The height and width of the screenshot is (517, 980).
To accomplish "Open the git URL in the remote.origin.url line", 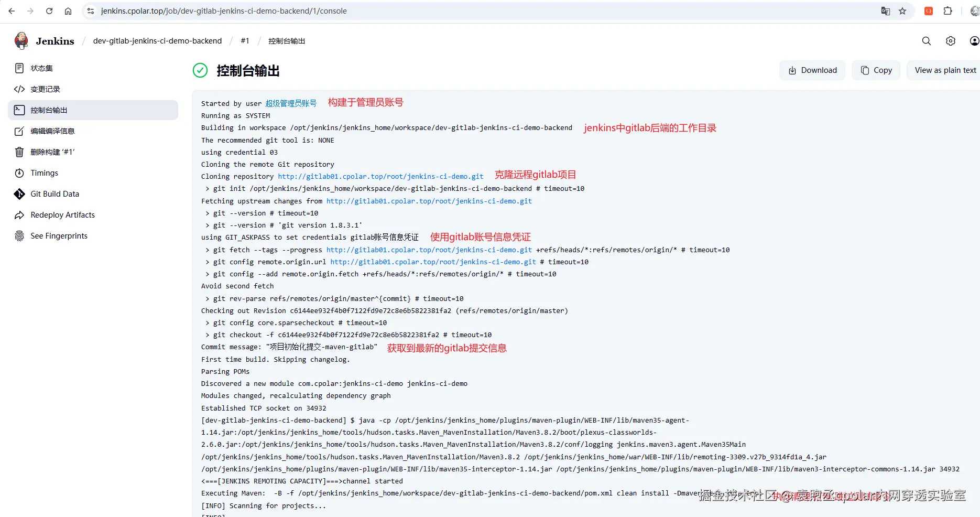I will point(433,262).
